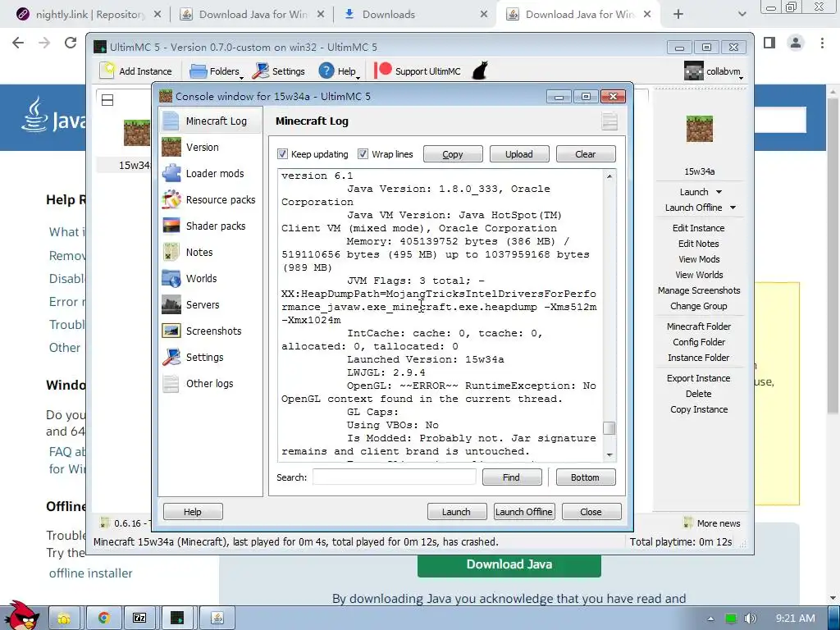The height and width of the screenshot is (630, 840).
Task: Open the file explorer taskbar icon
Action: point(64,619)
